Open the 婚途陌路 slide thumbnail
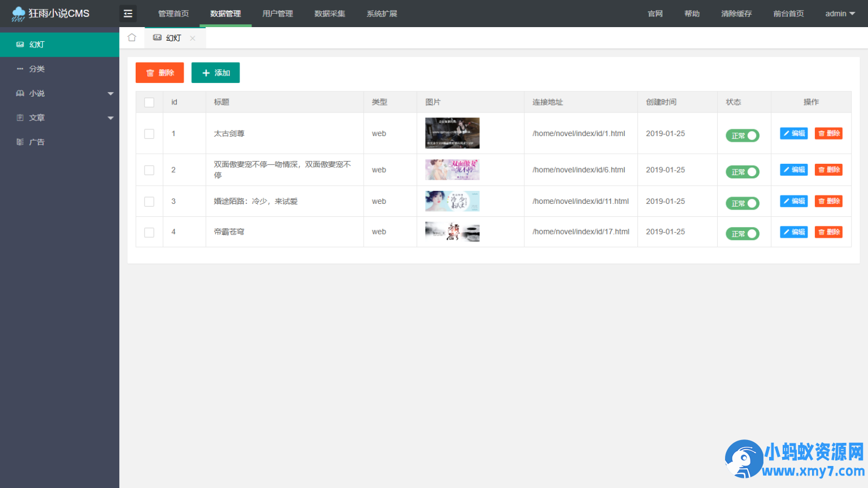This screenshot has height=488, width=868. (x=452, y=201)
